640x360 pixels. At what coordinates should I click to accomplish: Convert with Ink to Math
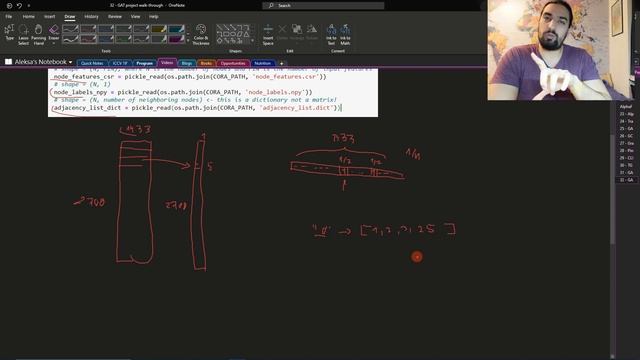click(x=345, y=34)
